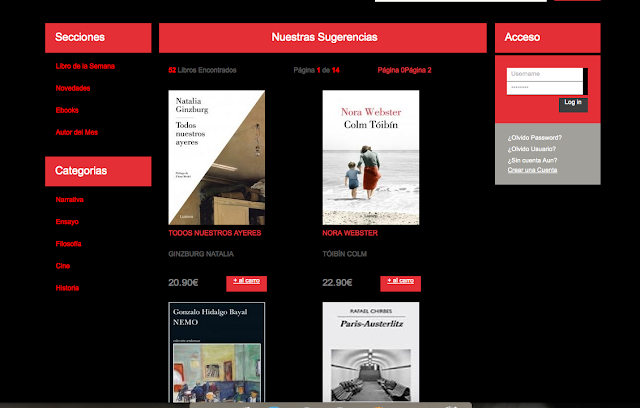Add Todos Nuestros Ayeres to cart
This screenshot has width=640, height=408.
point(247,284)
